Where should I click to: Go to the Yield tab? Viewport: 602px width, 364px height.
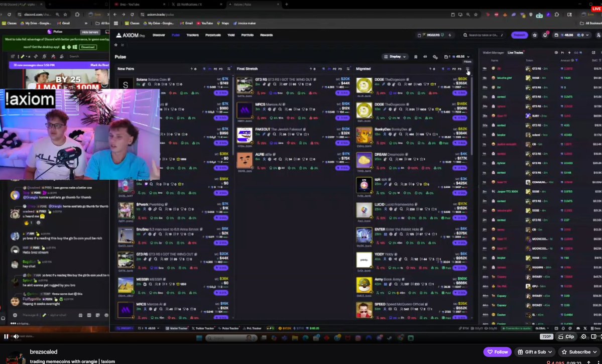pyautogui.click(x=231, y=35)
